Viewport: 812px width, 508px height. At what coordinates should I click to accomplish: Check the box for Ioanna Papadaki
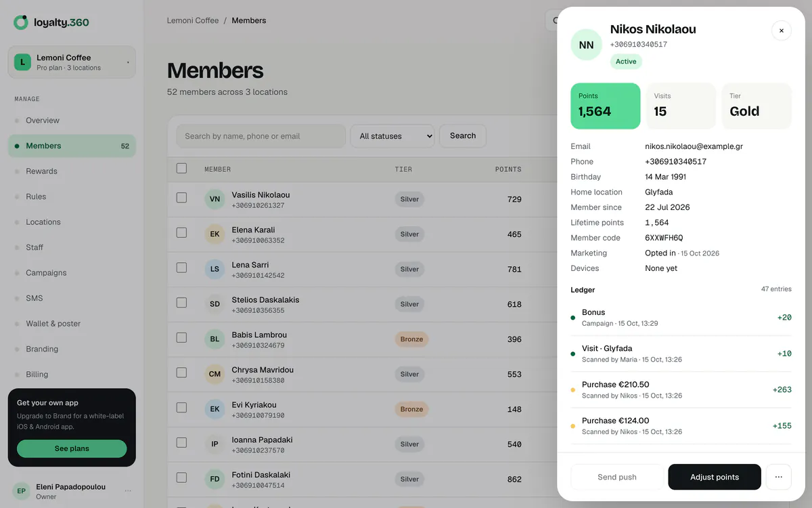pyautogui.click(x=181, y=442)
